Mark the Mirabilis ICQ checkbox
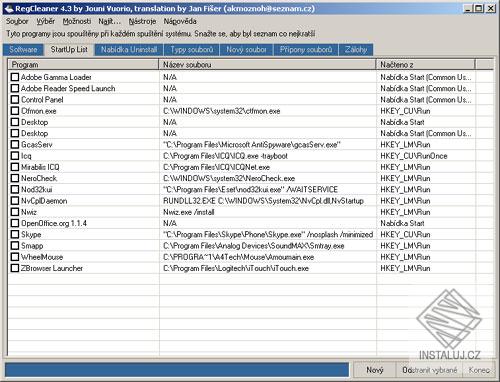Screen dimensions: 500x382 15,167
